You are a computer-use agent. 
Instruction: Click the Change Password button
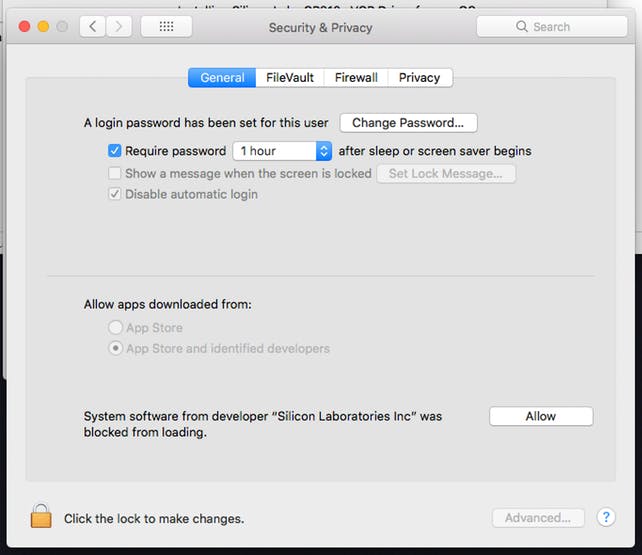click(408, 123)
